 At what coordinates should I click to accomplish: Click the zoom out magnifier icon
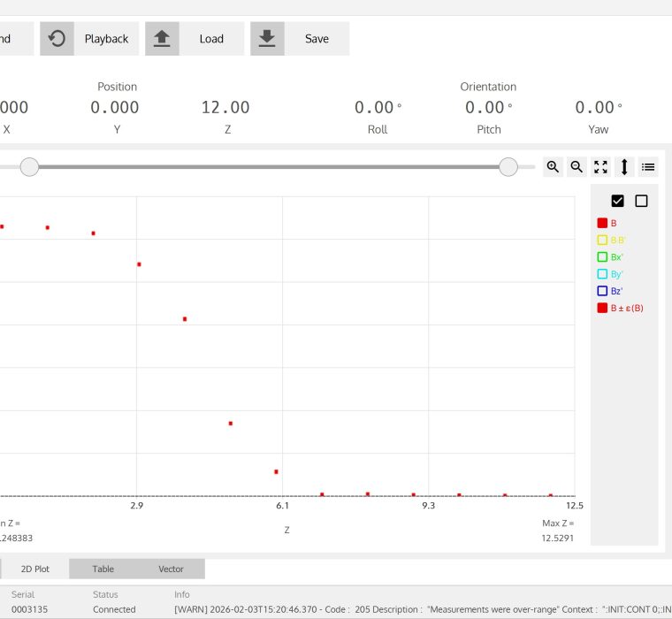[577, 166]
